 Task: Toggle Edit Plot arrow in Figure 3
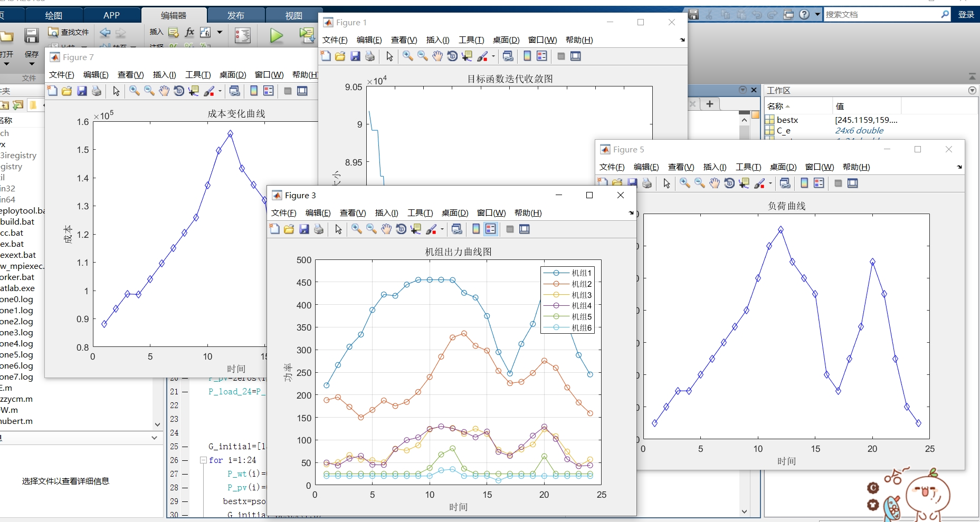[338, 229]
